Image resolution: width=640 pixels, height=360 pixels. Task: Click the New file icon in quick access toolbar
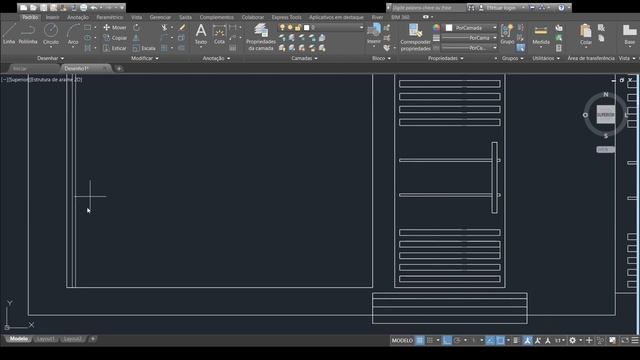coord(23,7)
